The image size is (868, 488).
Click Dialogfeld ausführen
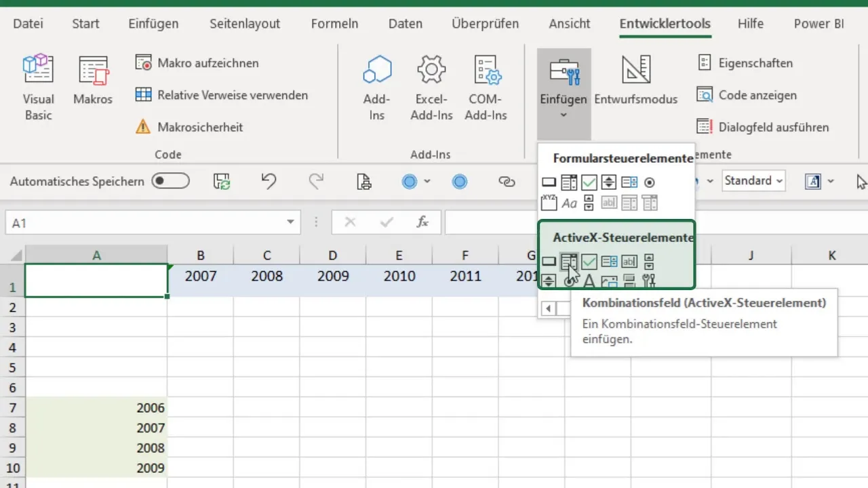point(763,127)
